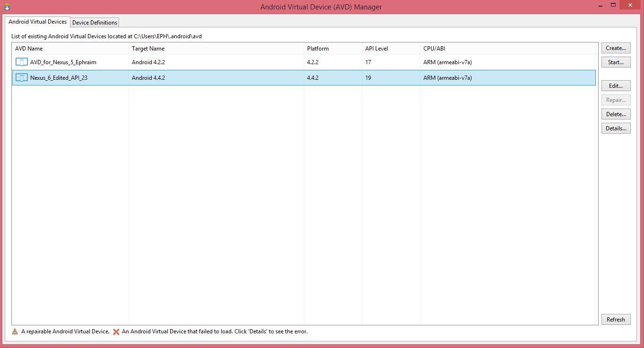Click the Target Name column header

pos(149,48)
